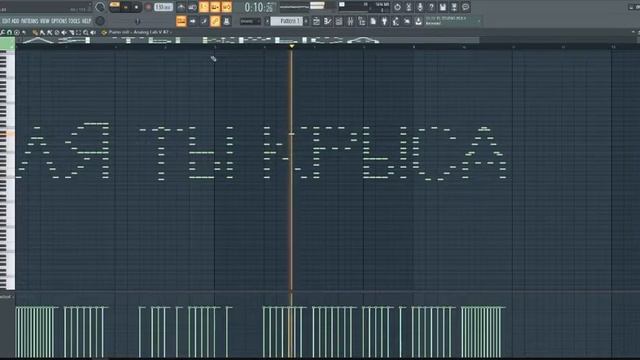Image resolution: width=640 pixels, height=360 pixels.
Task: Click the microphone recording icon
Action: (x=420, y=7)
